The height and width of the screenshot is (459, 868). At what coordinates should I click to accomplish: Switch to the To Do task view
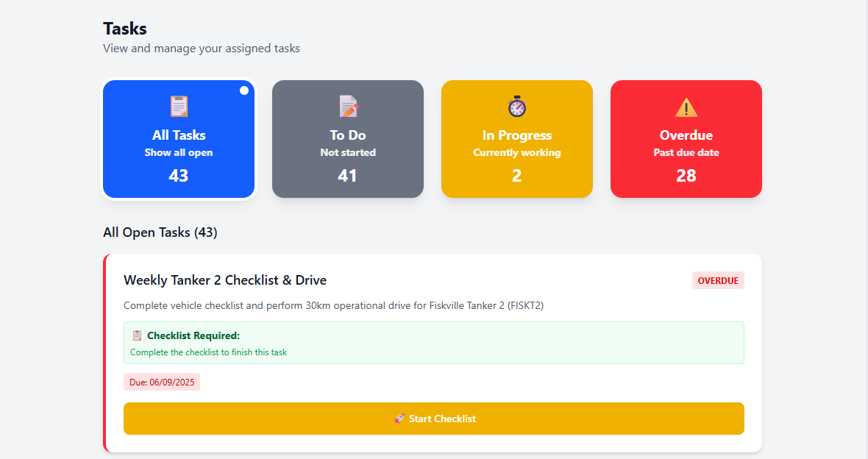(347, 139)
